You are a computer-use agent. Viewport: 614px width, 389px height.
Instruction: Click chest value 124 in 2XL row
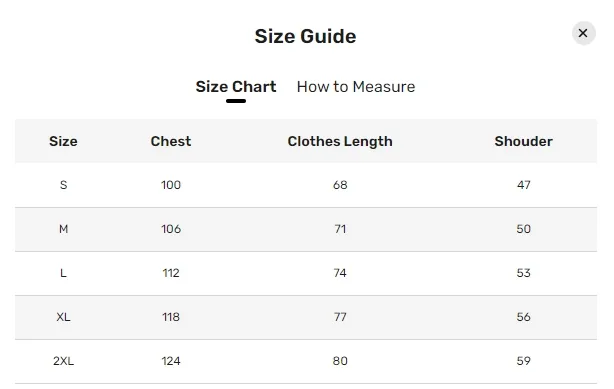pyautogui.click(x=171, y=361)
